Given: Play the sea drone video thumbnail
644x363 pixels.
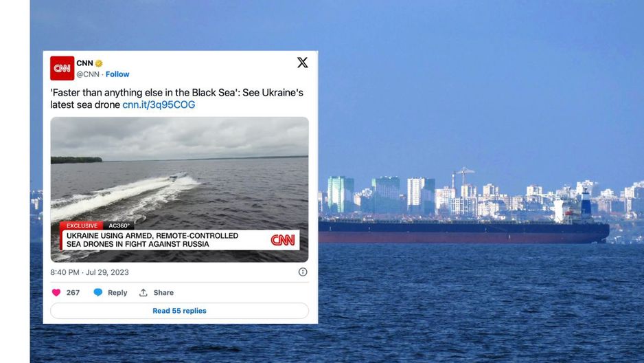Looking at the screenshot, I should (x=179, y=190).
